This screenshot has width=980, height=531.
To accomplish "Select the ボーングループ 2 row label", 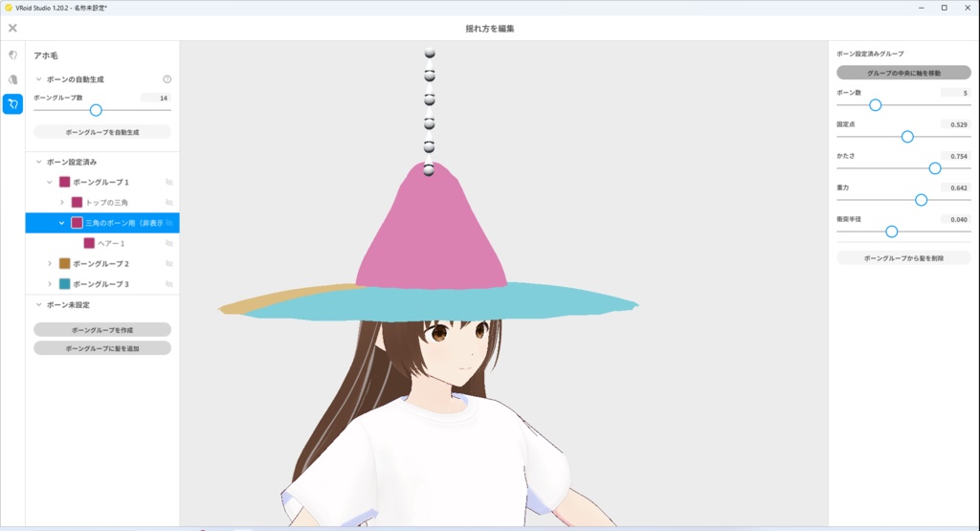I will 100,264.
